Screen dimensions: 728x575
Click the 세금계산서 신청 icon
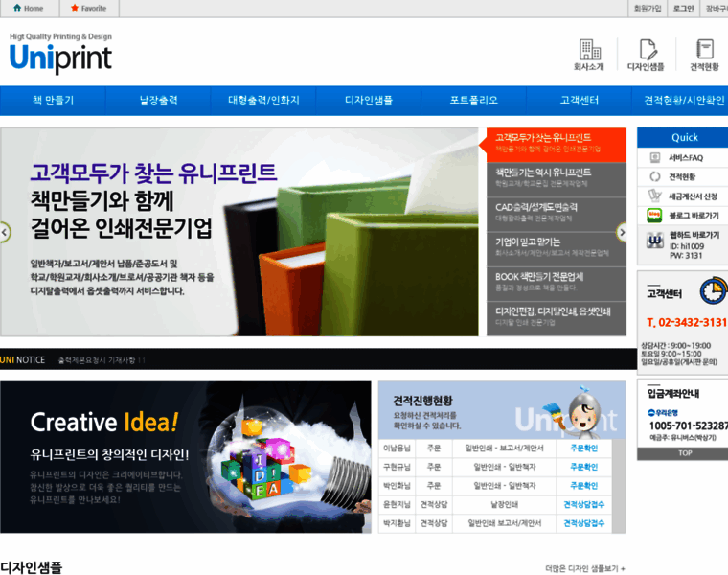pos(654,195)
